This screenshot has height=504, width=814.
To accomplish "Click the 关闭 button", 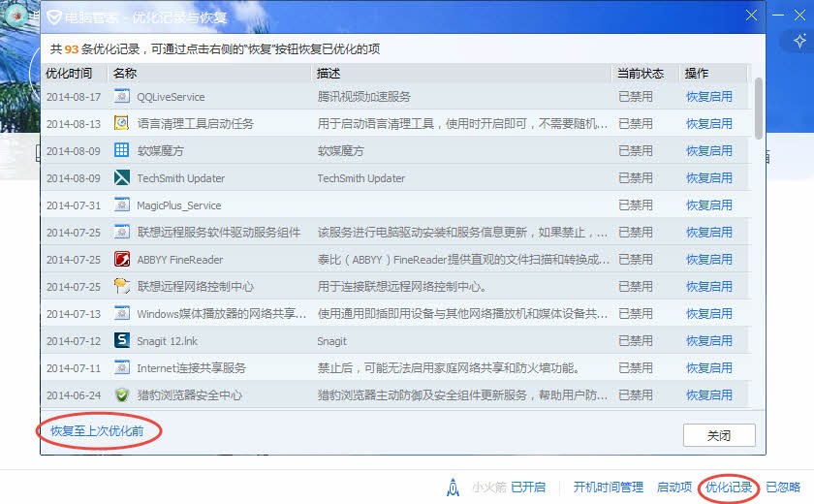I will [x=719, y=435].
